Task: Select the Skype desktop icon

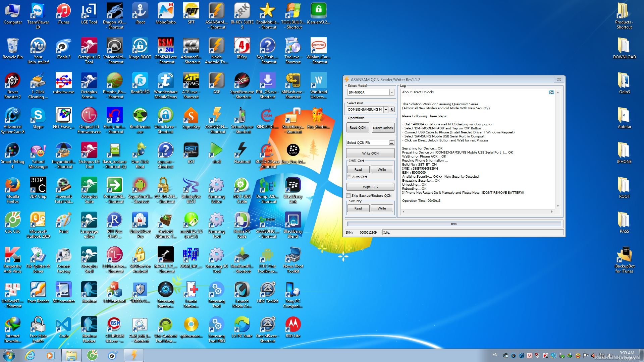Action: tap(38, 118)
